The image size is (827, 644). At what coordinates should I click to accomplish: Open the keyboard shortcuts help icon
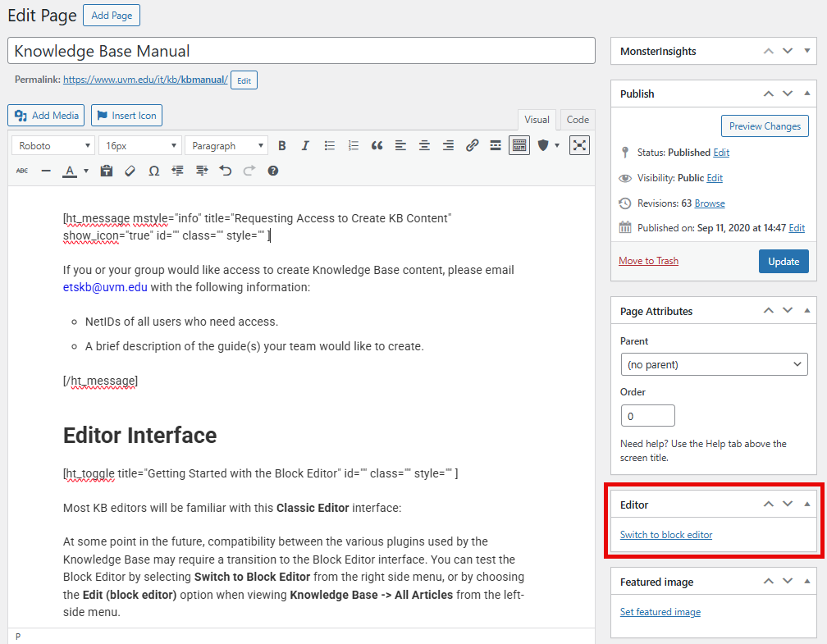[x=273, y=171]
